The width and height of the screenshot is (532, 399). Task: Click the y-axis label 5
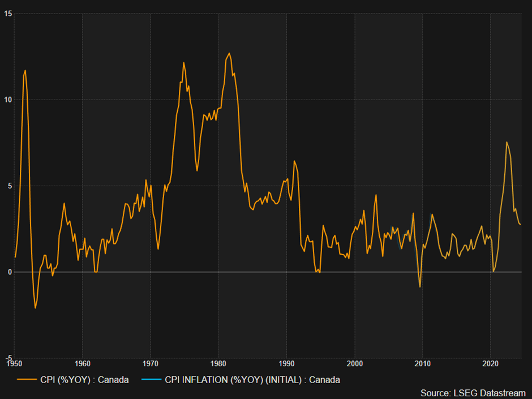tap(10, 186)
